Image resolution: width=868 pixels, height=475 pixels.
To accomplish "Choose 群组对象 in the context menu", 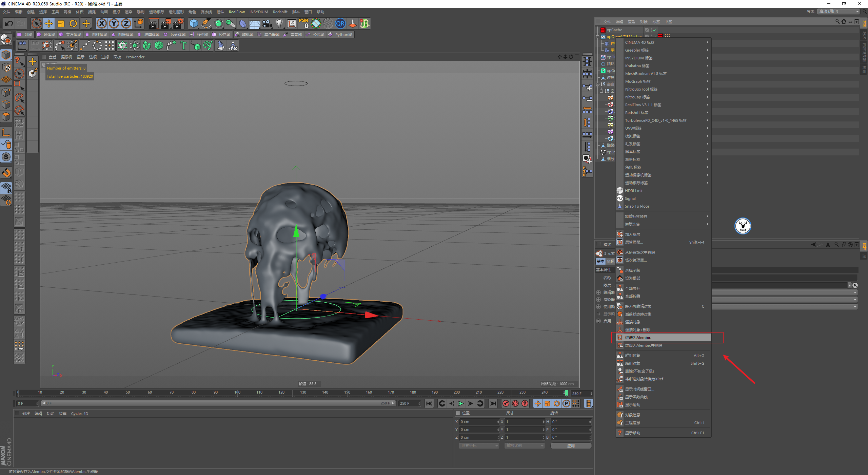I will pyautogui.click(x=663, y=356).
